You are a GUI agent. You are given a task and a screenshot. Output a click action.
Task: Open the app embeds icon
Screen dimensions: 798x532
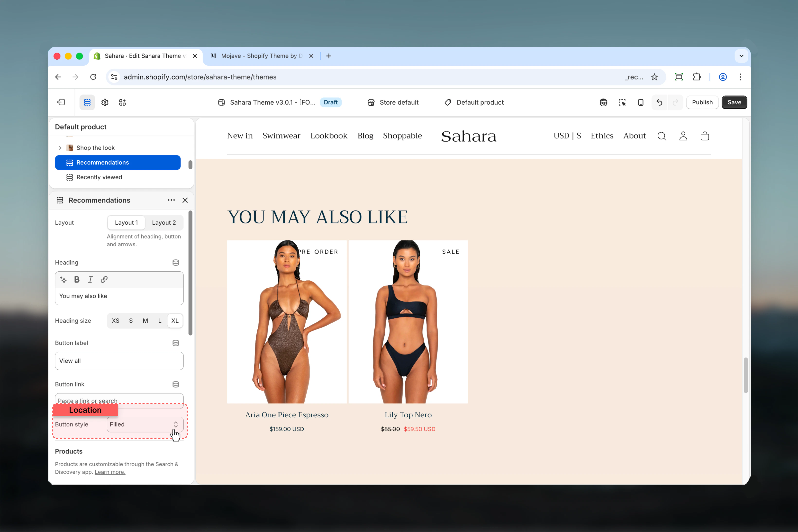click(122, 102)
